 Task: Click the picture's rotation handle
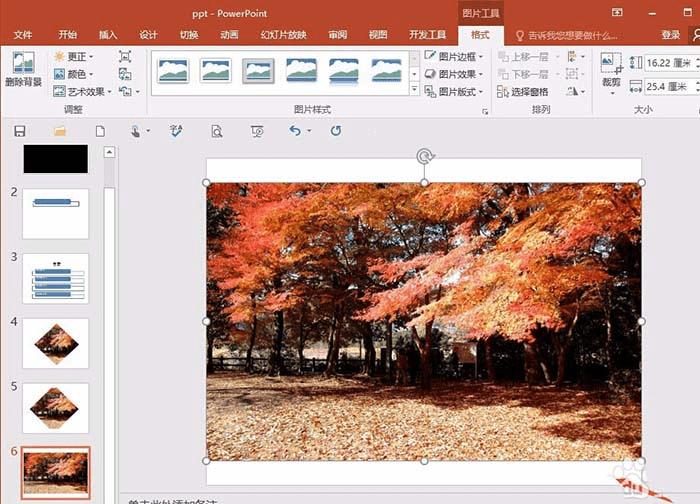pos(425,156)
